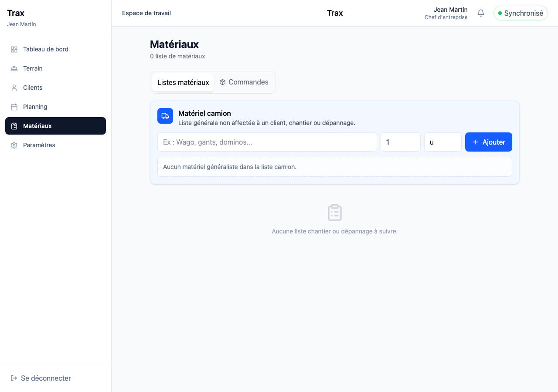This screenshot has height=392, width=558.
Task: Click 'Aucun matériel généraliste' empty message
Action: tap(230, 167)
